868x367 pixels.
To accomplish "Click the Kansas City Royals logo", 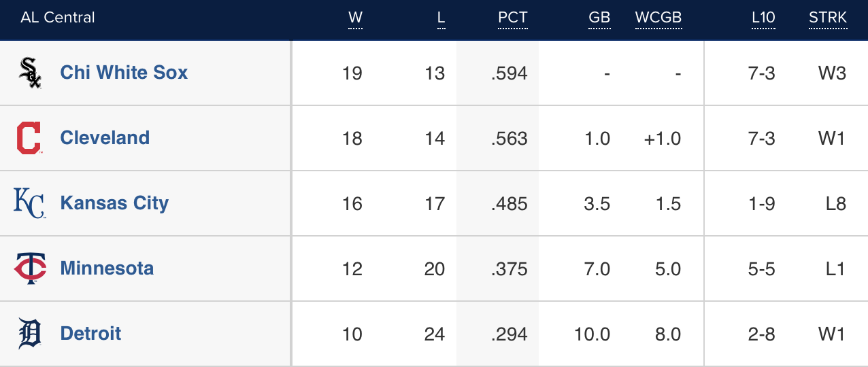I will [29, 203].
